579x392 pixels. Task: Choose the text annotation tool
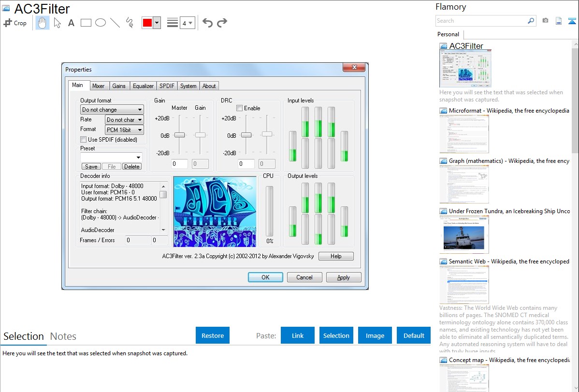tap(71, 23)
